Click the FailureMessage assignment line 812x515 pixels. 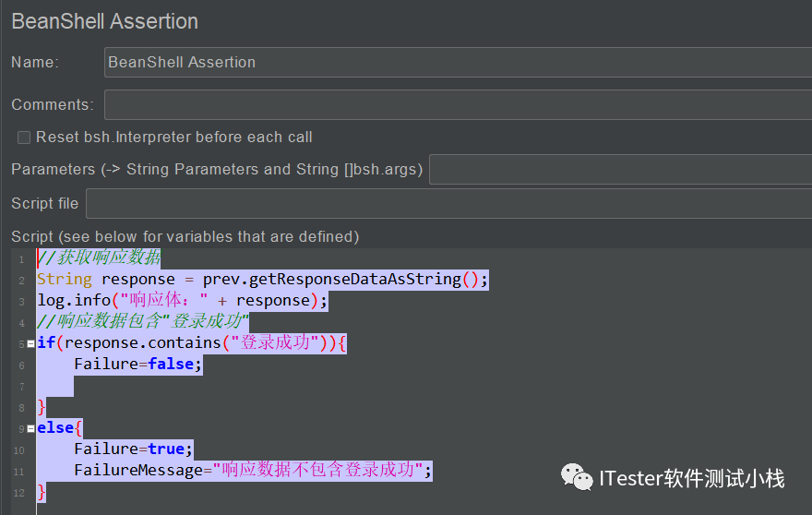click(x=253, y=471)
